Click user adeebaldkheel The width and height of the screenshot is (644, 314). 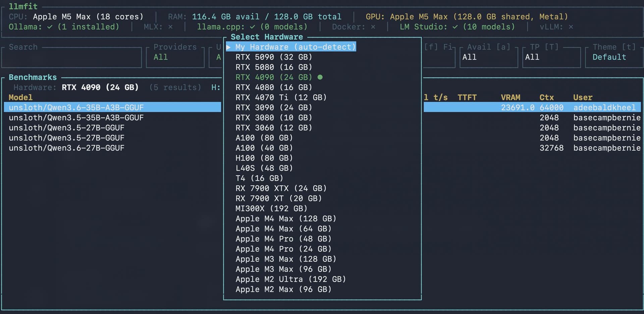coord(604,107)
